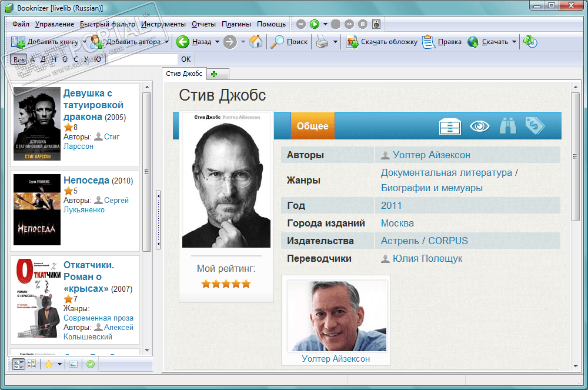Open the Отчеты menu
Viewport: 588px width, 390px height.
click(203, 24)
